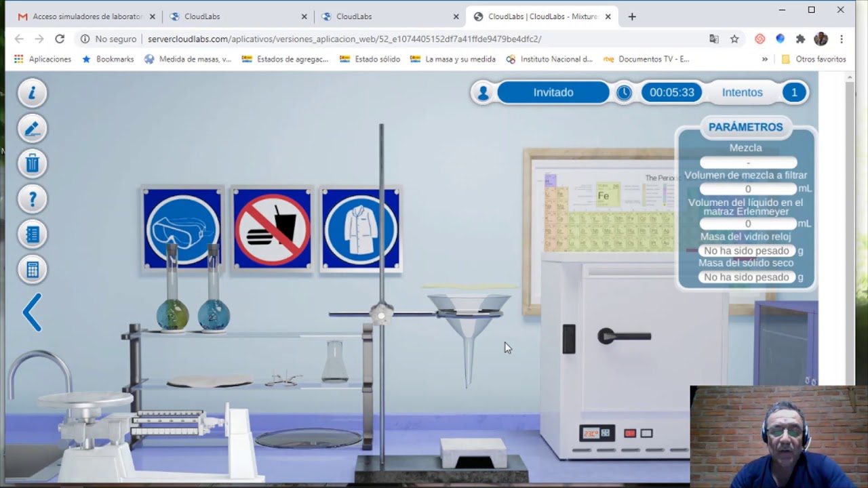Image resolution: width=868 pixels, height=488 pixels.
Task: Open the Otros favoritos folder
Action: point(814,59)
